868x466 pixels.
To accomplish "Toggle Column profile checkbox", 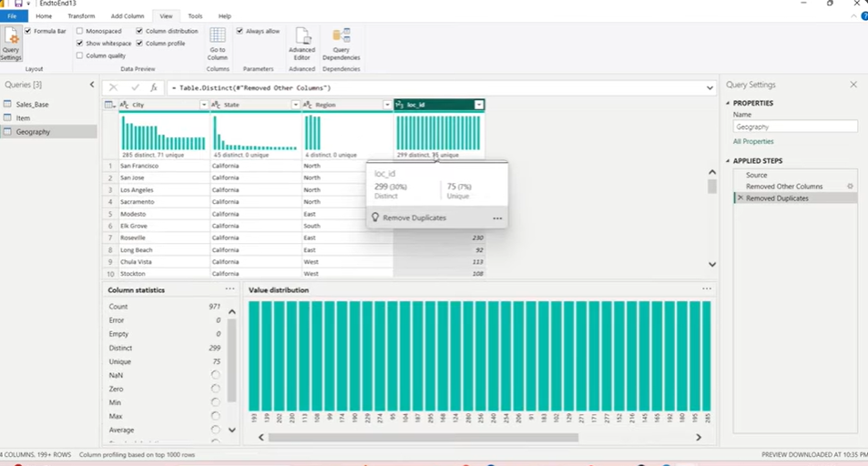I will [x=139, y=43].
